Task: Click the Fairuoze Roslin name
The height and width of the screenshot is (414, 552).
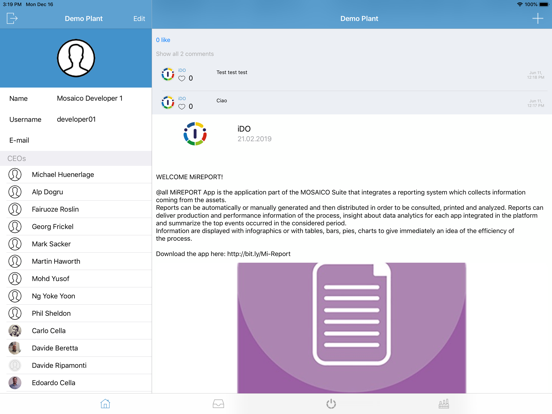Action: tap(55, 209)
